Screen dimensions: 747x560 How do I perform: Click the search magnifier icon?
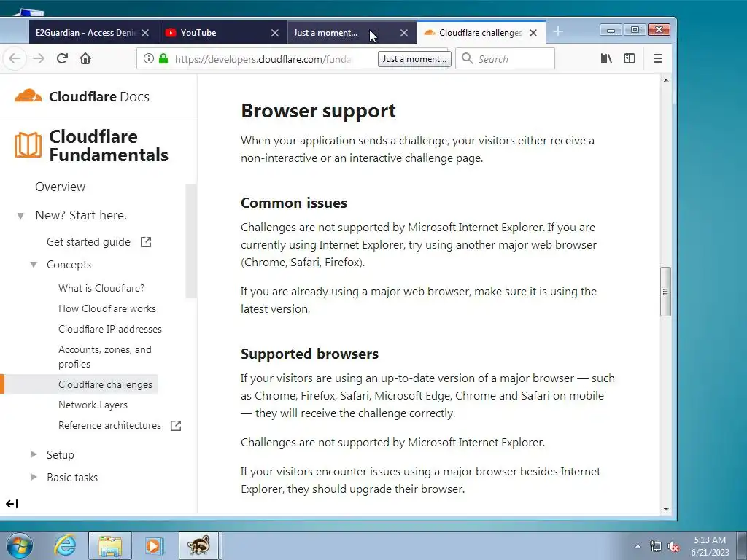[x=468, y=58]
